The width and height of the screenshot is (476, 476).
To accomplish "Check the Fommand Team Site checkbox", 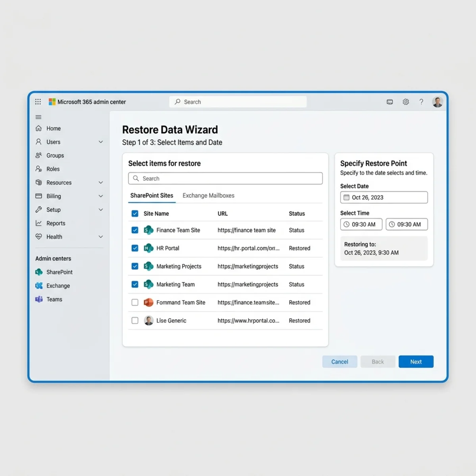I will tap(135, 302).
